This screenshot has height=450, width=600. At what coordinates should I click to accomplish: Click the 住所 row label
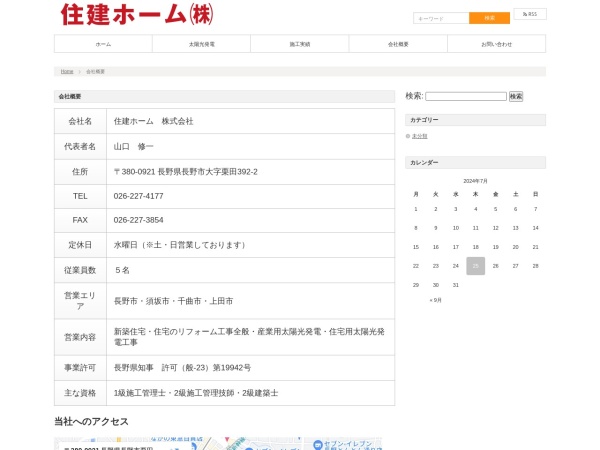80,172
